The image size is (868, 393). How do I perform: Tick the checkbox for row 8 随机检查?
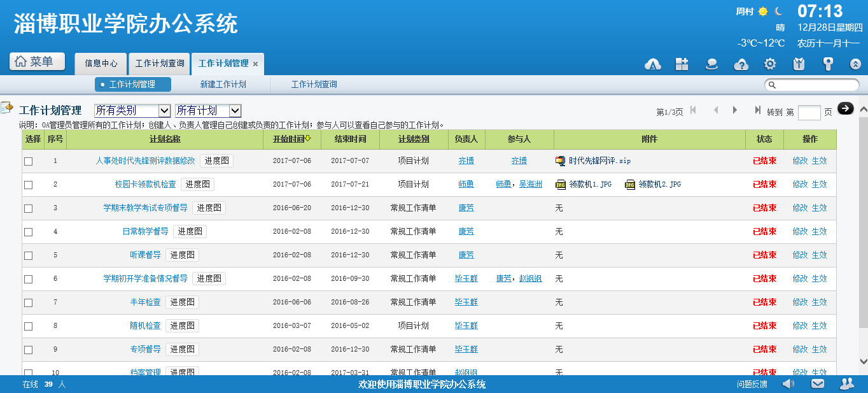tap(28, 326)
